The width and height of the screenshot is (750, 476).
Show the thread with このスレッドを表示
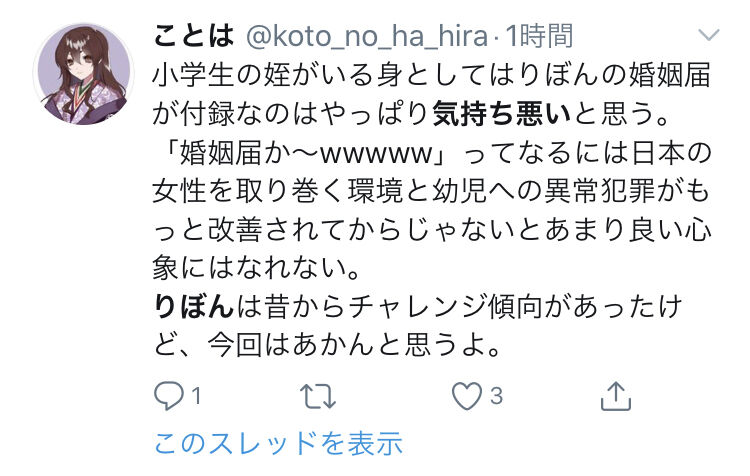click(x=278, y=443)
